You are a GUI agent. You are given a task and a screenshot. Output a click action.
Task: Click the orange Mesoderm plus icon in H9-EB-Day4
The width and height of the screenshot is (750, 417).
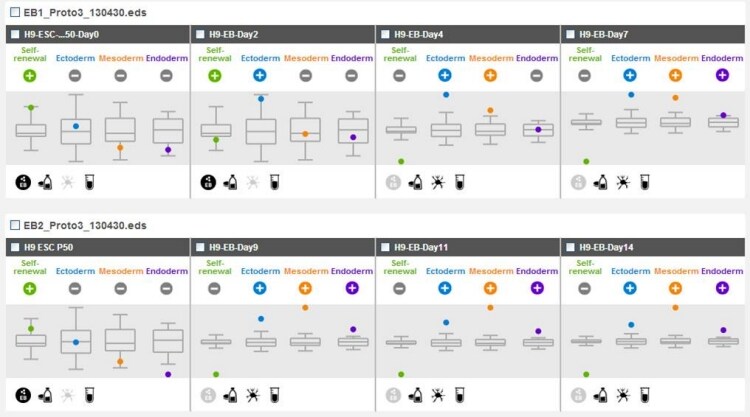click(490, 75)
